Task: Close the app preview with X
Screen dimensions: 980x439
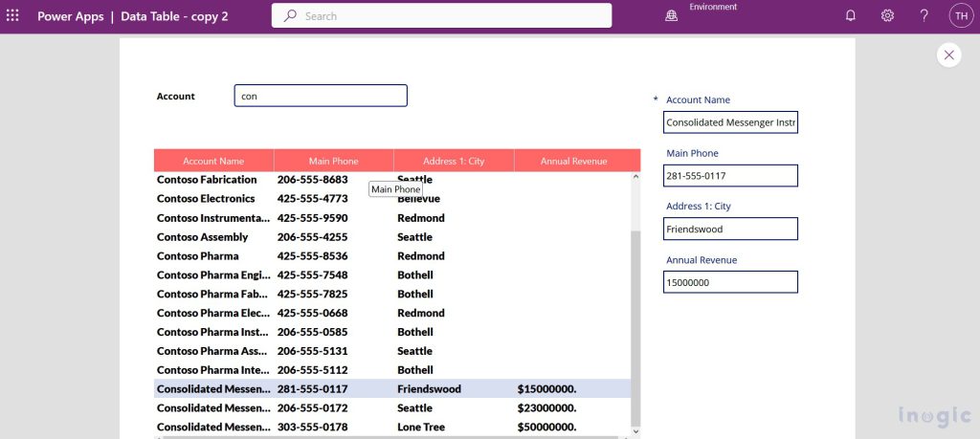Action: coord(948,55)
